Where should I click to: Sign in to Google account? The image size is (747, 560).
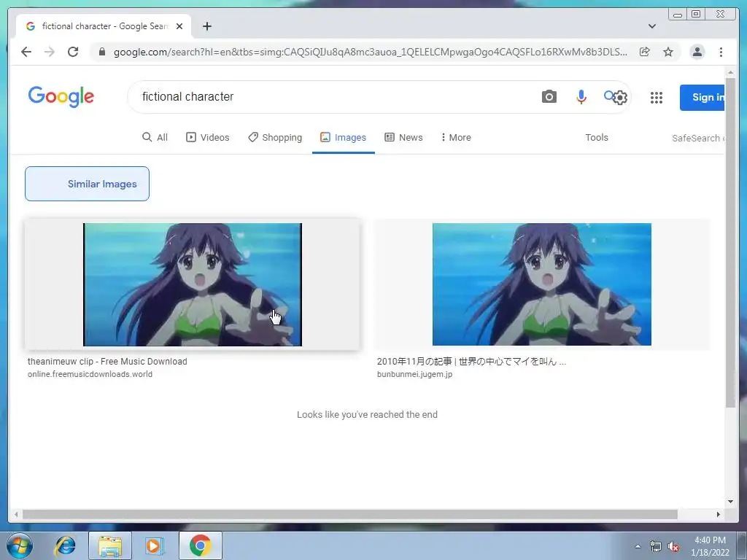click(703, 97)
